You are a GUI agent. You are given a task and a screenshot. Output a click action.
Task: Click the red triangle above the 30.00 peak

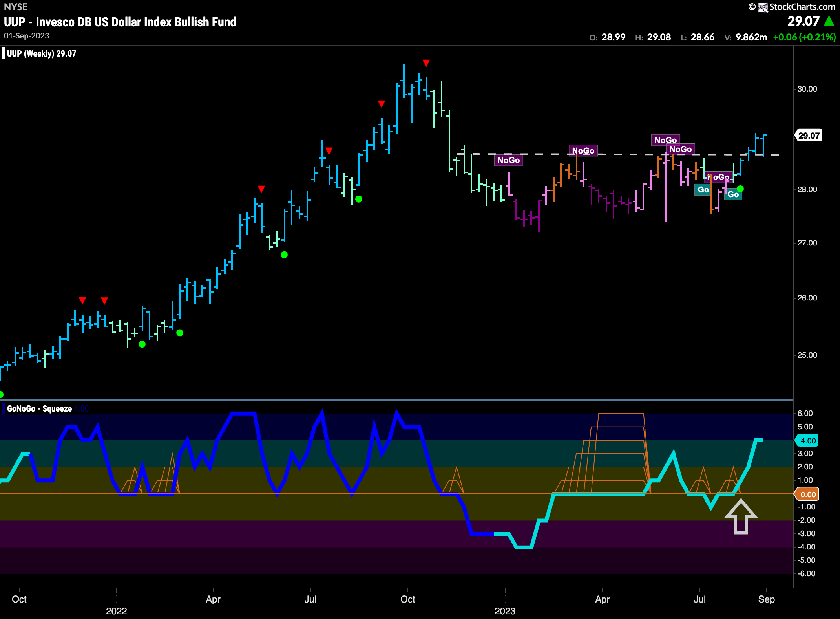(x=426, y=63)
